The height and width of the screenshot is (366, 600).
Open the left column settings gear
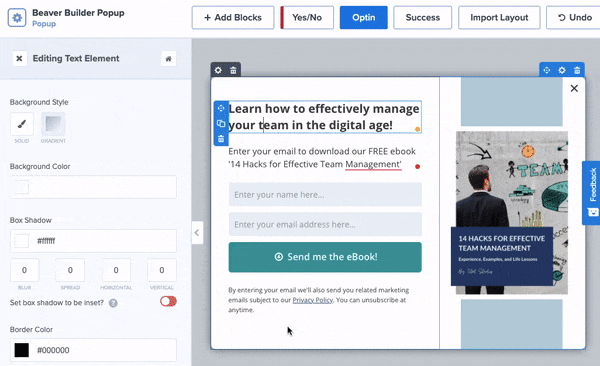(218, 70)
